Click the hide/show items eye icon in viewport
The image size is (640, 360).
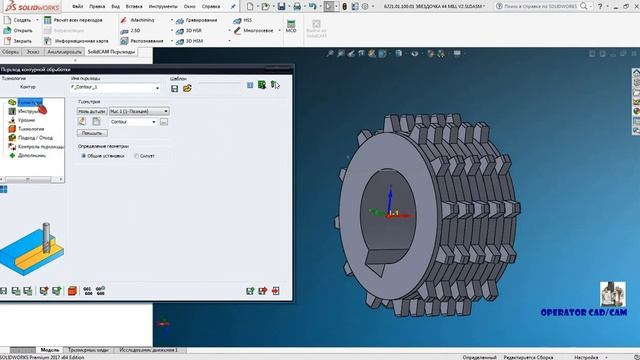click(x=415, y=53)
